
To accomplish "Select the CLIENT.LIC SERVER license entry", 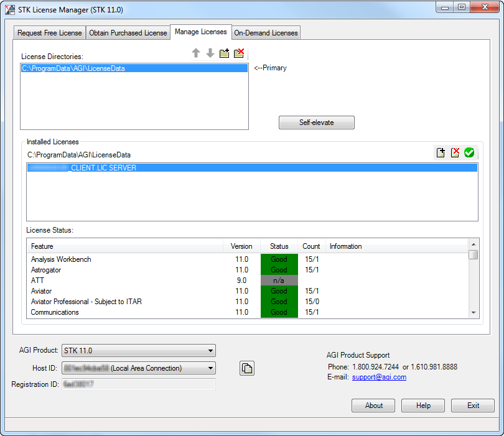I will (253, 168).
